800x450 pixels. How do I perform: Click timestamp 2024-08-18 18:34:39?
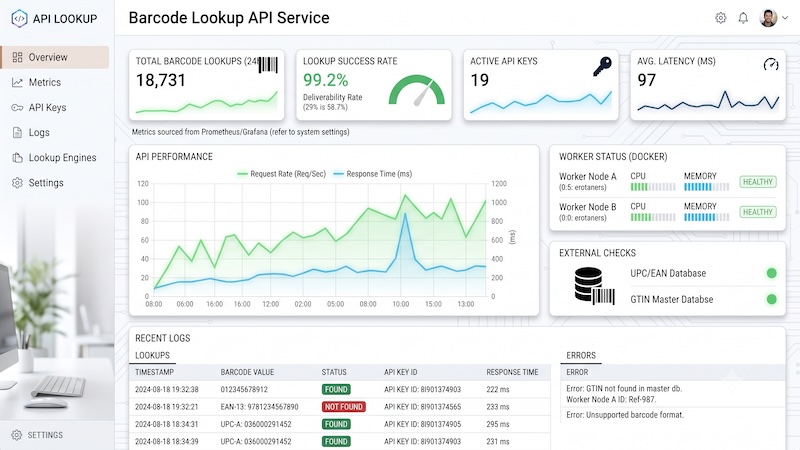click(x=167, y=441)
